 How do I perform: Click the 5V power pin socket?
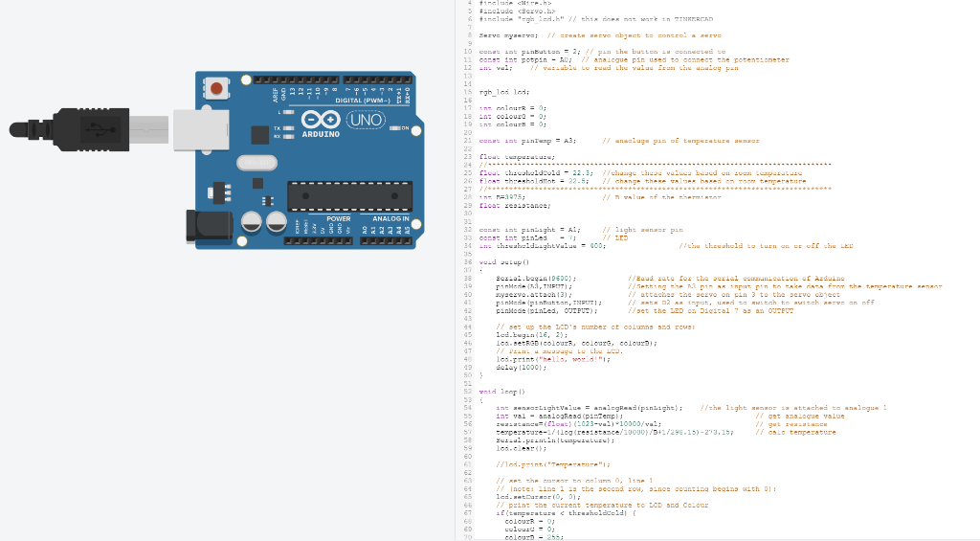323,240
